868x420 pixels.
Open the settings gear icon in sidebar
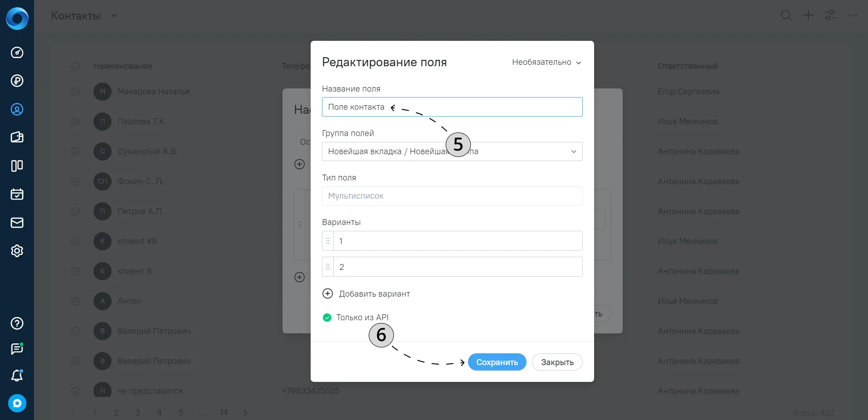[x=17, y=251]
